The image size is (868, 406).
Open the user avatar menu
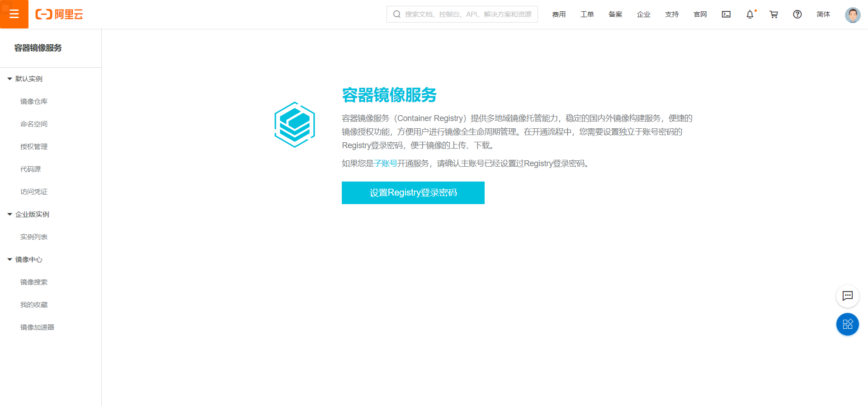(x=853, y=15)
